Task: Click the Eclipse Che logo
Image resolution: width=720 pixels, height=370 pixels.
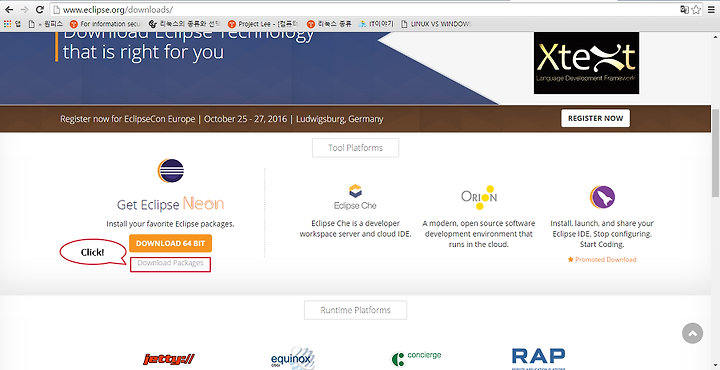Action: click(355, 196)
